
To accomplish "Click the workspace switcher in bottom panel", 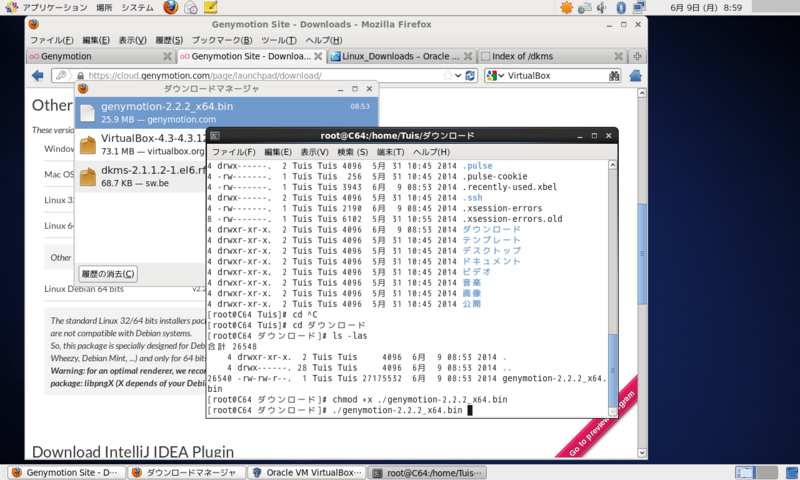I will click(756, 473).
